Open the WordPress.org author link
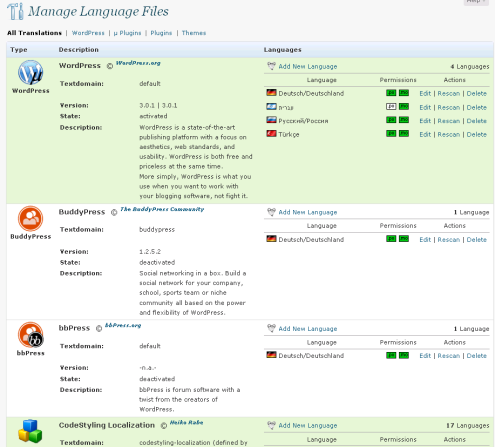This screenshot has width=495, height=447. [138, 63]
